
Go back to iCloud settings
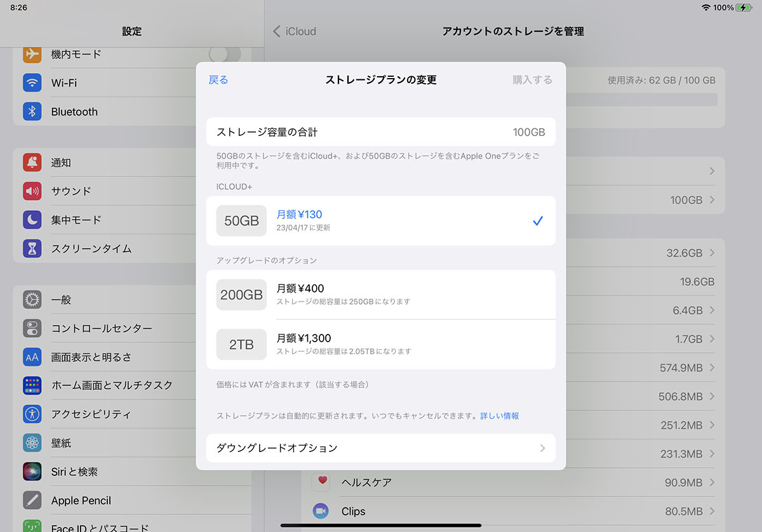[295, 31]
